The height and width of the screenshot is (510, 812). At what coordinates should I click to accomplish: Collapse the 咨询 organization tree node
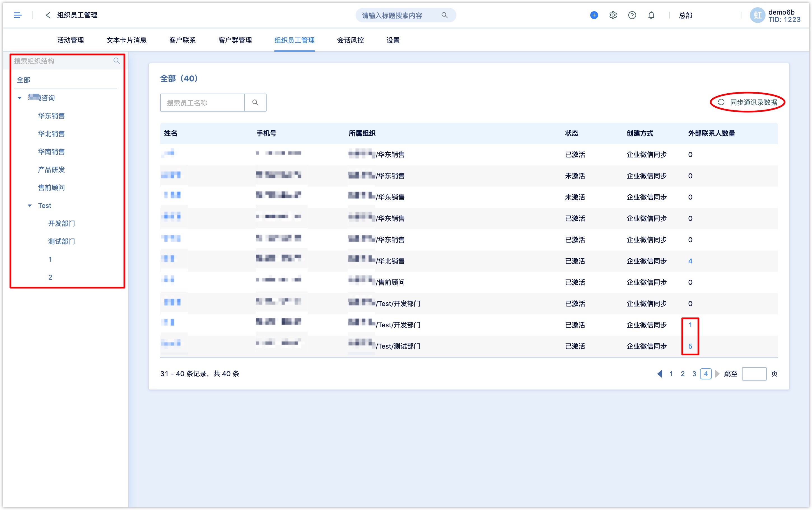click(x=20, y=98)
